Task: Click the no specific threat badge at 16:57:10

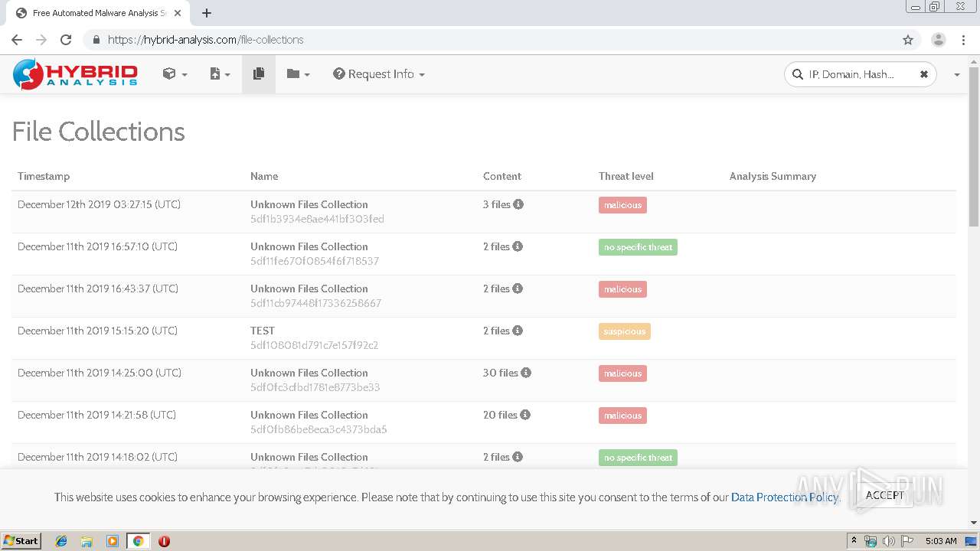Action: 638,247
